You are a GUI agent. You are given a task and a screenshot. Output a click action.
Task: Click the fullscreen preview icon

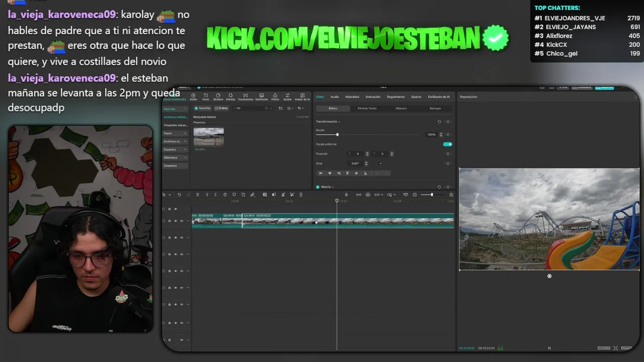(615, 348)
